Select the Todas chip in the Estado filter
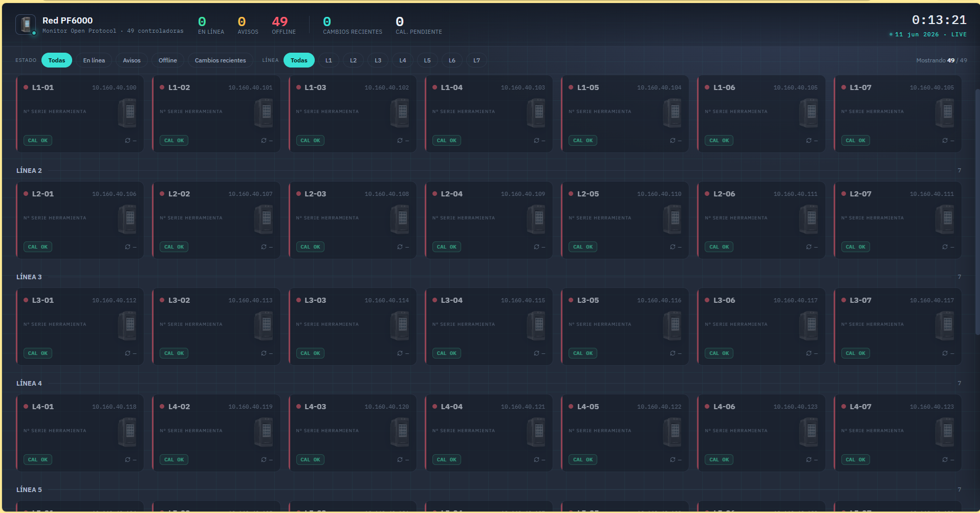Viewport: 980px width, 513px height. point(57,60)
